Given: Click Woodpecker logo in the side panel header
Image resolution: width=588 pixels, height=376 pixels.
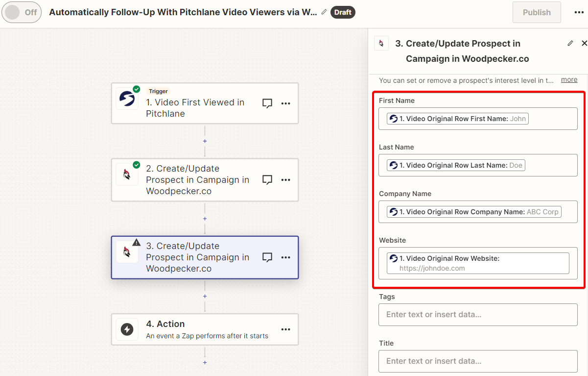Looking at the screenshot, I should click(x=381, y=43).
